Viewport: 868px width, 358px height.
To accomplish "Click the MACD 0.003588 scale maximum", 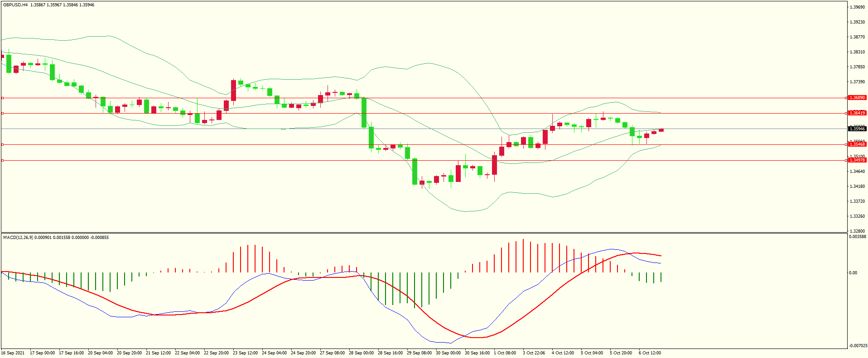I will [858, 237].
